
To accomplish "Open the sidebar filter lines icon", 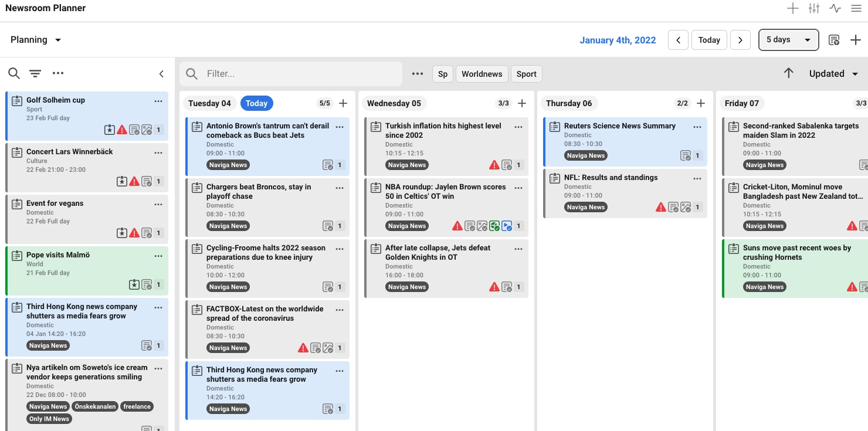I will coord(35,73).
